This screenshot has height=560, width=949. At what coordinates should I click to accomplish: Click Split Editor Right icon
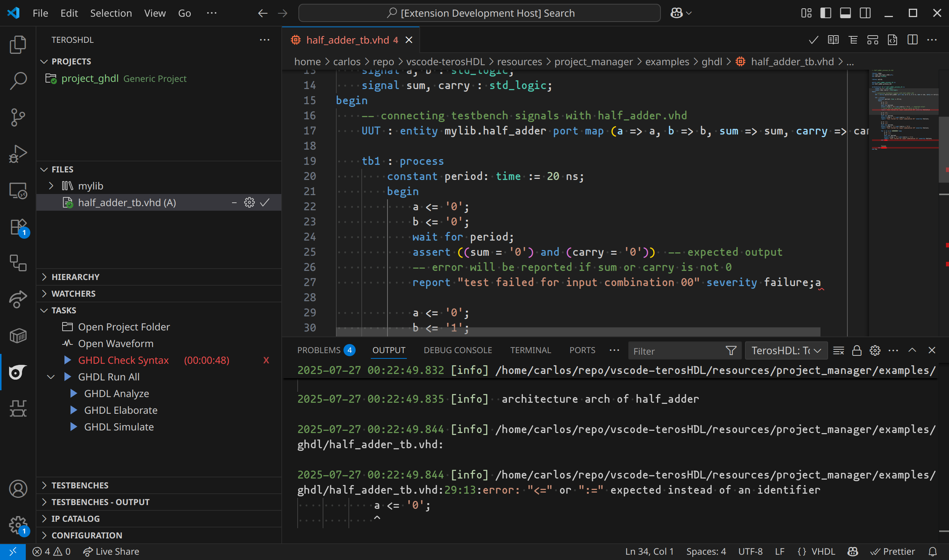(x=912, y=40)
